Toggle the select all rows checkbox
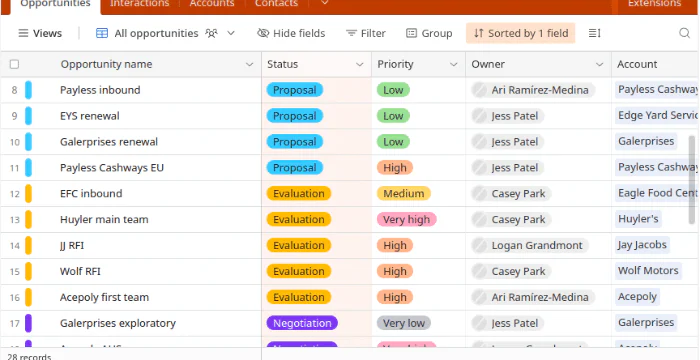700x360 pixels. coord(14,64)
